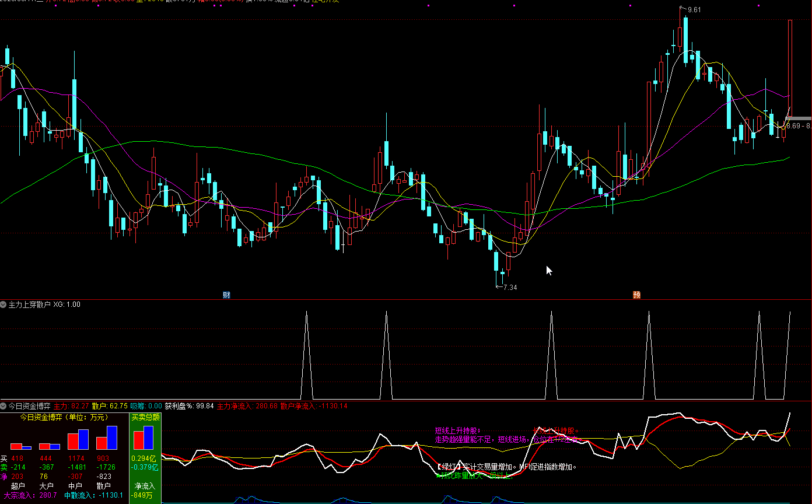812x504 pixels.
Task: Click the orange 预 forecast marker icon
Action: [637, 295]
